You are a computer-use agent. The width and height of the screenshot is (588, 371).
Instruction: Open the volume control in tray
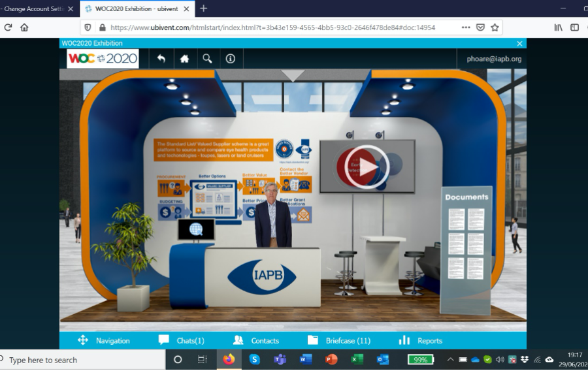[x=500, y=360]
